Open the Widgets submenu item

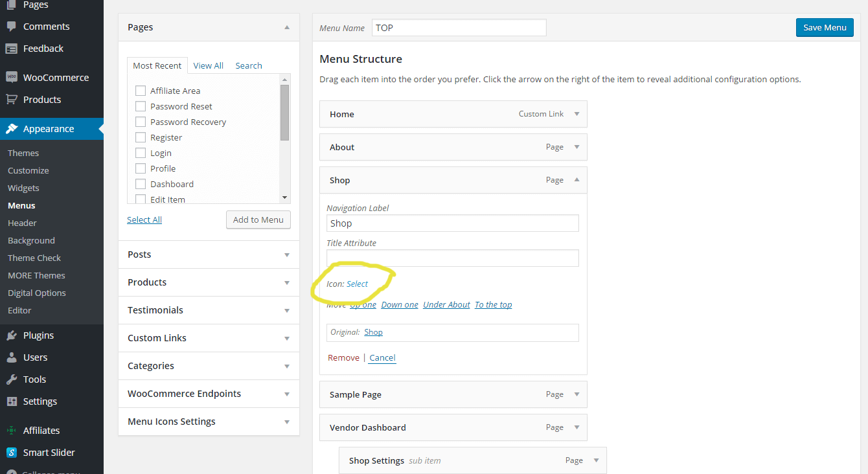23,188
